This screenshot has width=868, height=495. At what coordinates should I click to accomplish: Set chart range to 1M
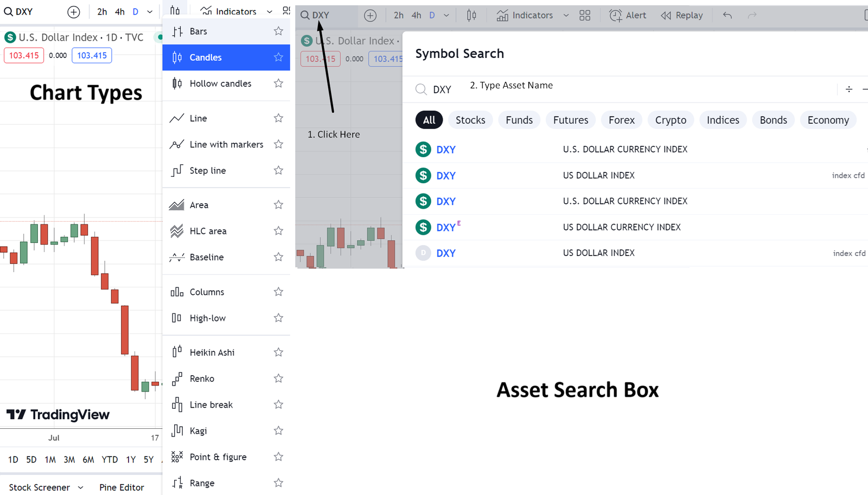point(50,460)
